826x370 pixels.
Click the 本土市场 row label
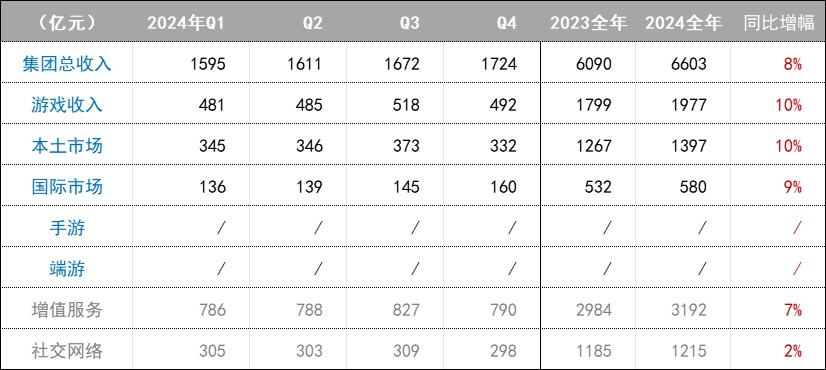coord(67,146)
